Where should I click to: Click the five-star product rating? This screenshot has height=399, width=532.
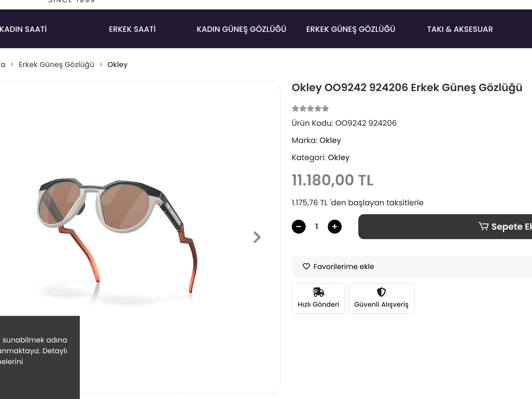tap(310, 108)
